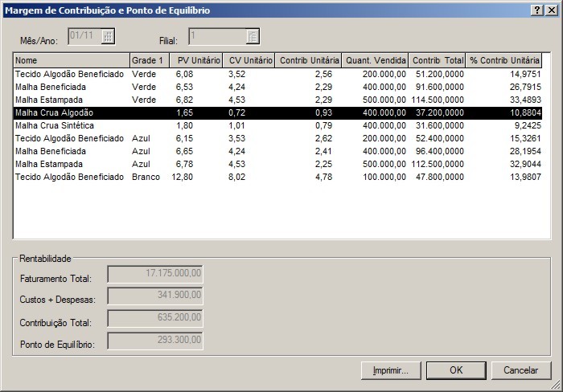Click the Contrib Unitária column header

(x=309, y=61)
